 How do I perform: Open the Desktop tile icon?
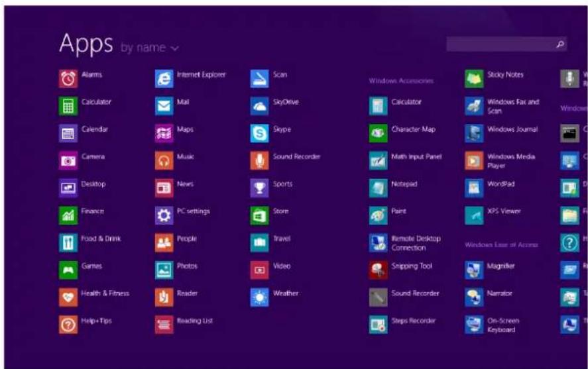[68, 188]
